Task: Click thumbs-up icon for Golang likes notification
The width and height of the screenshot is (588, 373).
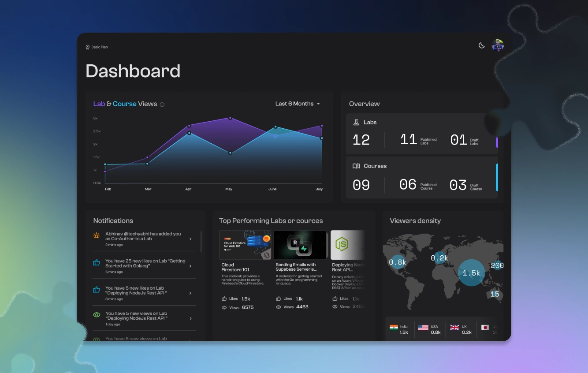Action: [x=97, y=263]
